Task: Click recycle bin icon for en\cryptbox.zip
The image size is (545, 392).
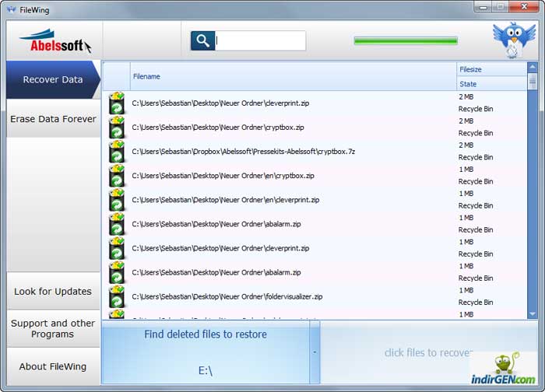Action: coord(117,176)
